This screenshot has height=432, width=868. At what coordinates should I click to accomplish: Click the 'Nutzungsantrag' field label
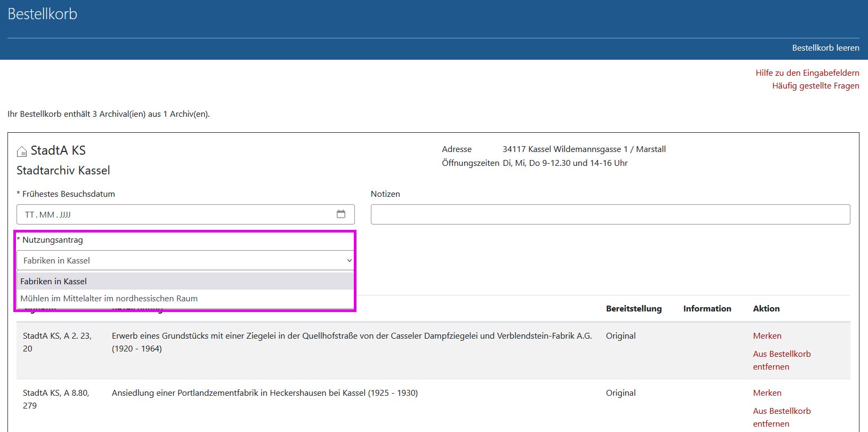tap(53, 240)
